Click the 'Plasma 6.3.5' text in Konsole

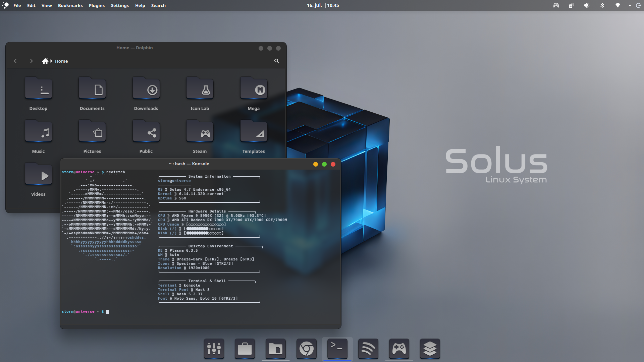click(x=184, y=251)
